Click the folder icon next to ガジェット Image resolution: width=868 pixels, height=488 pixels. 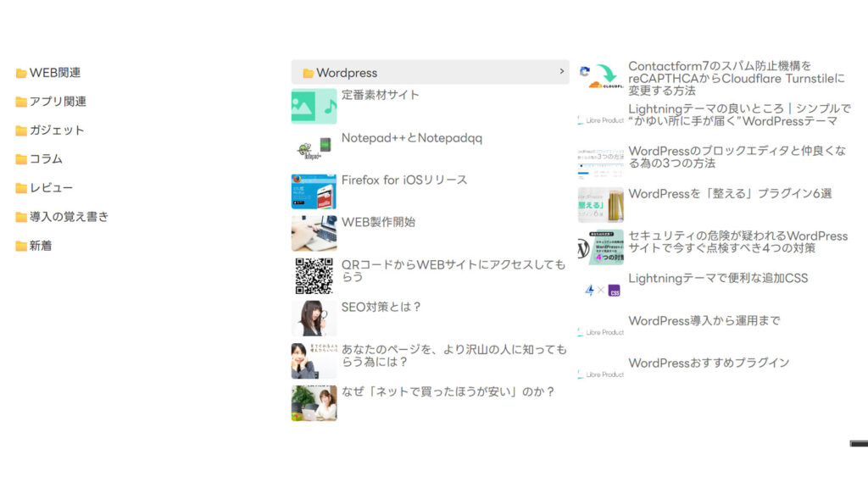[21, 130]
